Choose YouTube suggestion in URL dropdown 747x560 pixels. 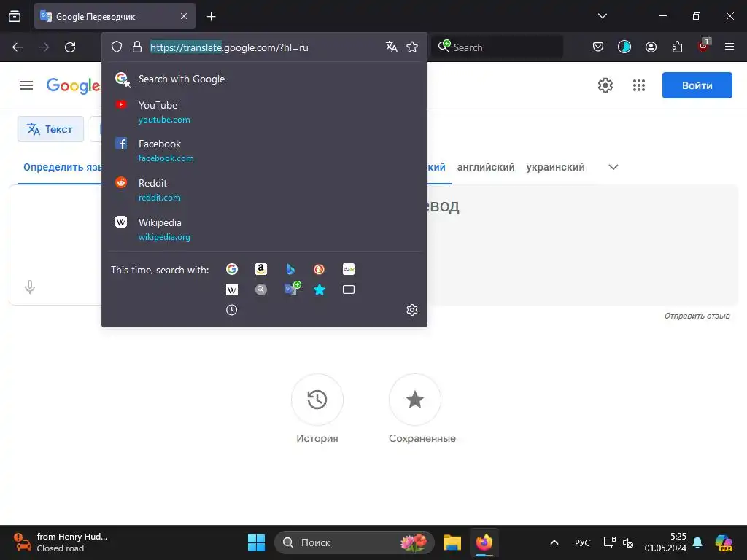[x=264, y=112]
